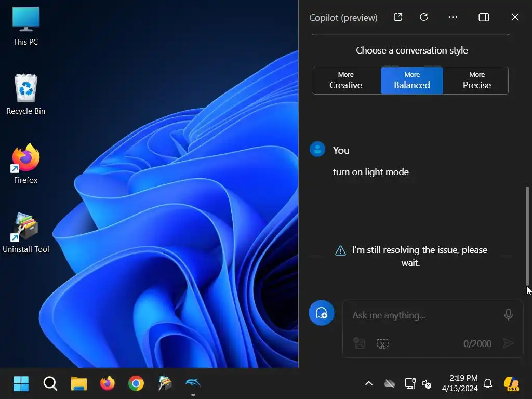Open the Copilot more options menu

pyautogui.click(x=453, y=17)
